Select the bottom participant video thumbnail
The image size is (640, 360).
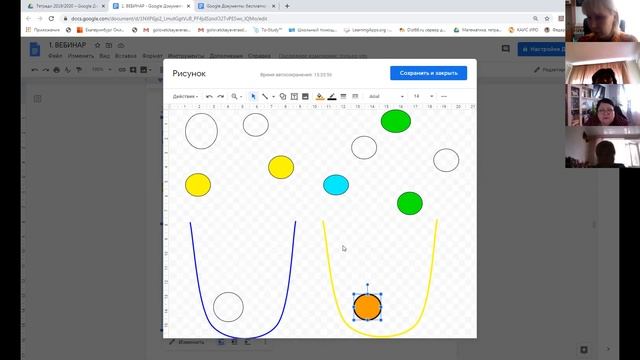coord(602,147)
